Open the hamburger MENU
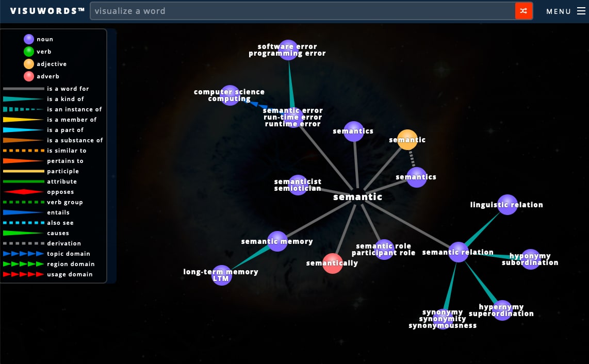The height and width of the screenshot is (364, 589). point(566,11)
